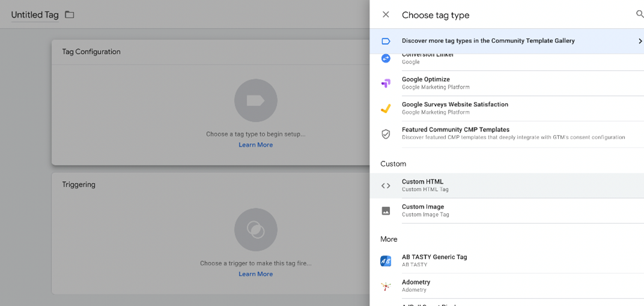The width and height of the screenshot is (644, 306).
Task: Click the Custom Image picture icon
Action: click(386, 211)
